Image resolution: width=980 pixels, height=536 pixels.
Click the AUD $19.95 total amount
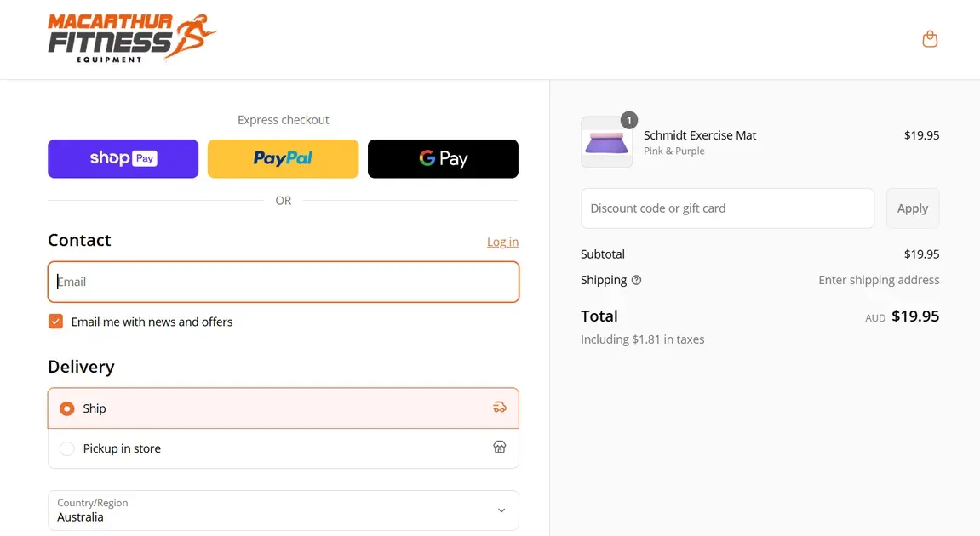(902, 316)
